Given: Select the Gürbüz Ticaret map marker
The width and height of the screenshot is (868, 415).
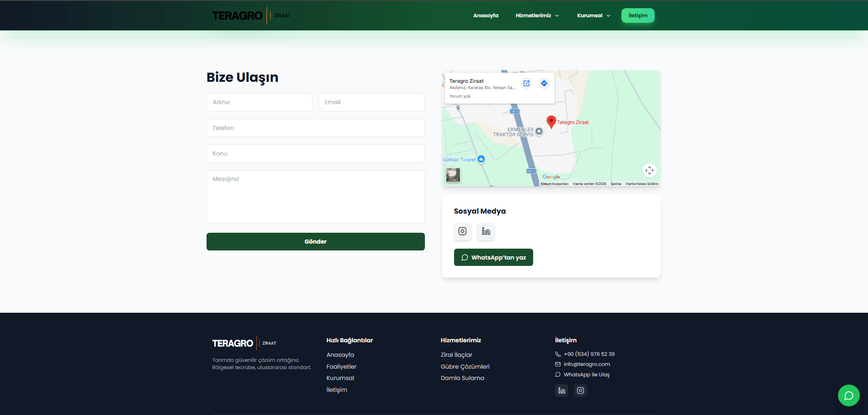Looking at the screenshot, I should pos(481,159).
